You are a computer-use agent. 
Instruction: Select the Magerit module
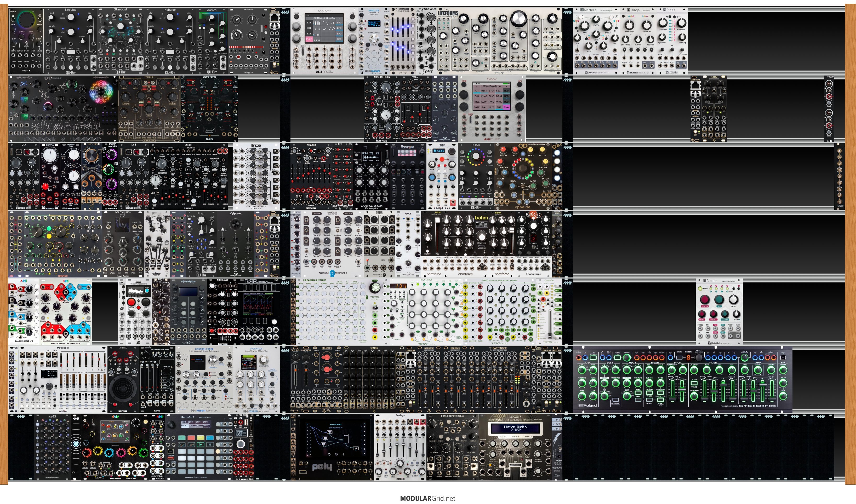point(26,41)
